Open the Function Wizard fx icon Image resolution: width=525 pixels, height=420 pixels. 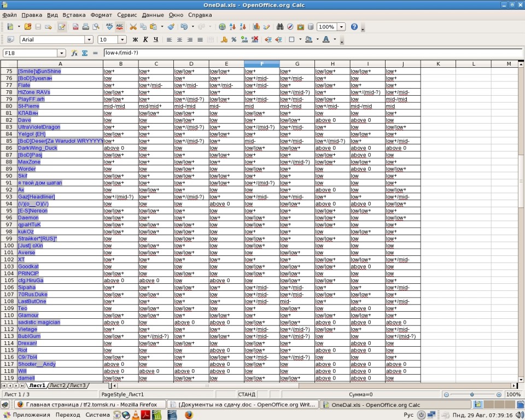[74, 53]
